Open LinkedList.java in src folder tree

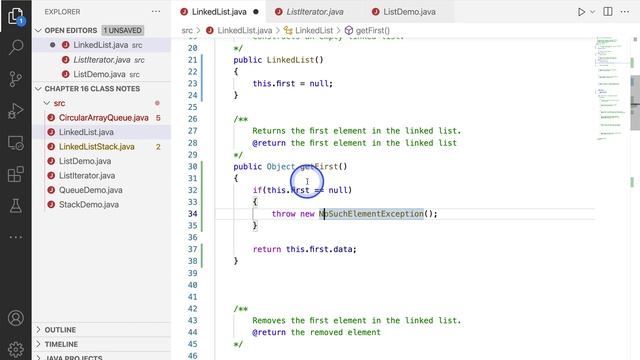point(86,132)
